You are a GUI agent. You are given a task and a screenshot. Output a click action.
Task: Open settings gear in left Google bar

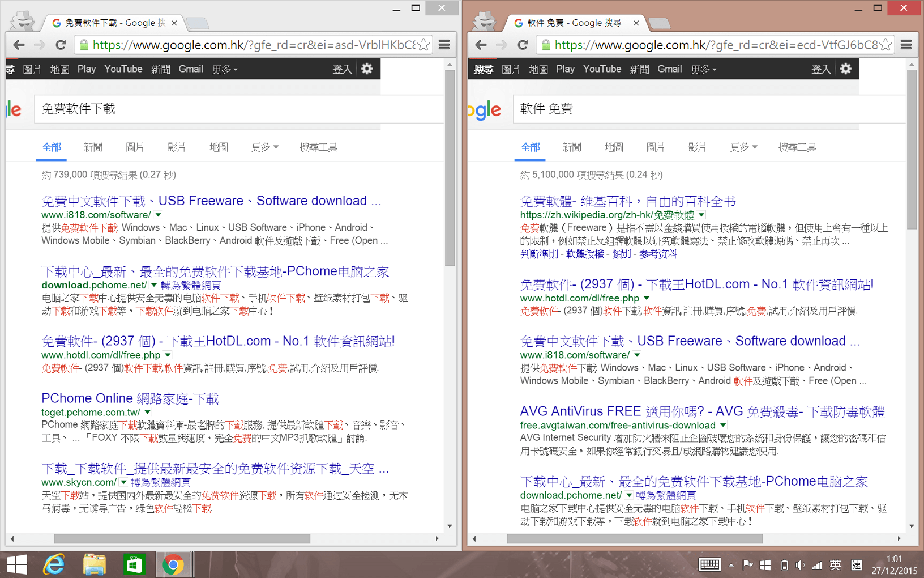pyautogui.click(x=367, y=69)
